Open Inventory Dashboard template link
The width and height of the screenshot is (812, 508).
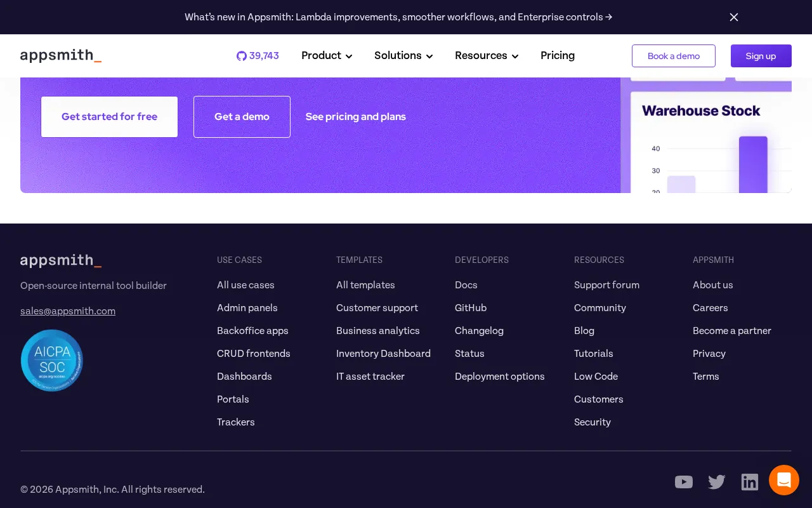pyautogui.click(x=383, y=354)
